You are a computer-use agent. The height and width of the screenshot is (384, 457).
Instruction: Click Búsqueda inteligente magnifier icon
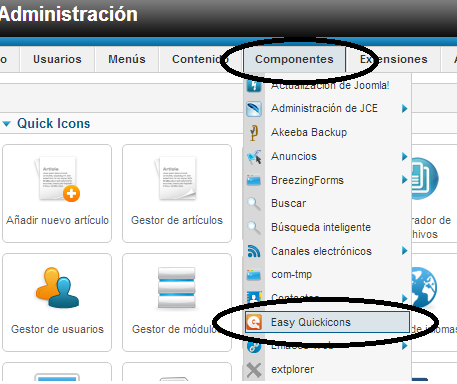coord(254,228)
